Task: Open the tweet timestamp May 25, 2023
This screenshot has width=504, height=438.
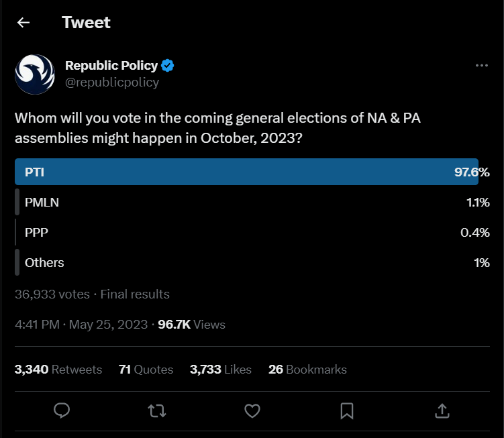Action: point(81,325)
